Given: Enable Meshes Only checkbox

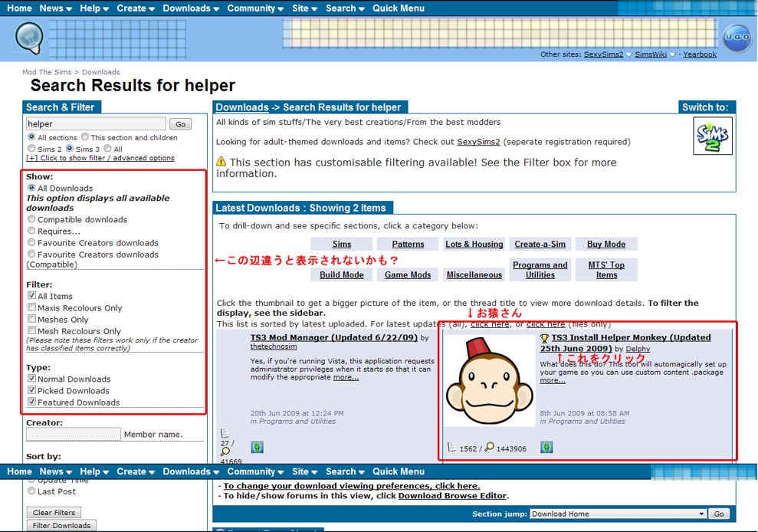Looking at the screenshot, I should pos(31,319).
